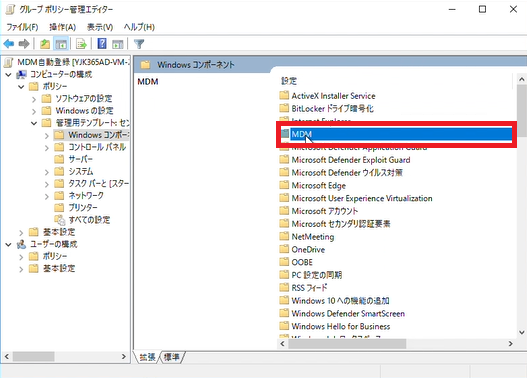Click the Forward arrow toolbar icon
Viewport: 527px width, 378px height.
[24, 44]
